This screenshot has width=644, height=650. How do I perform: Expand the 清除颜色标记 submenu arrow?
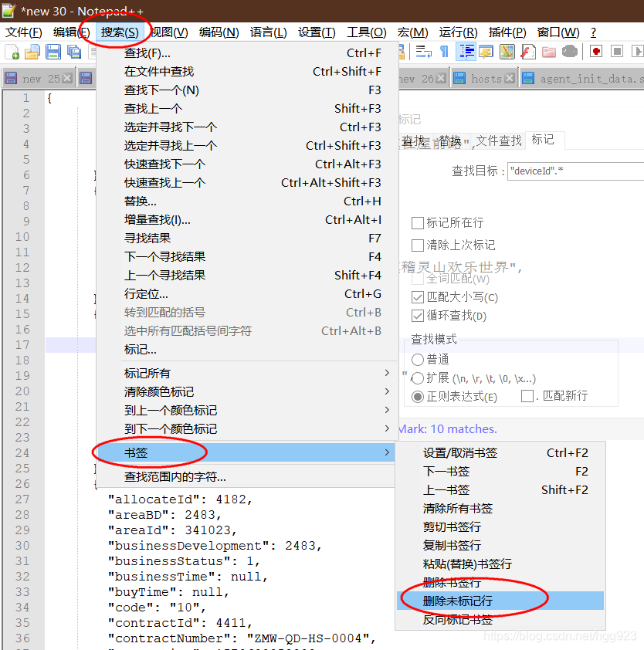[387, 391]
